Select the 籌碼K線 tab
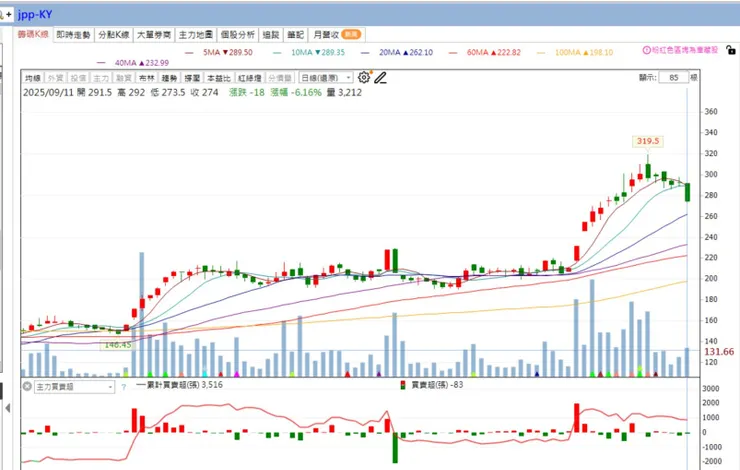 click(x=33, y=34)
